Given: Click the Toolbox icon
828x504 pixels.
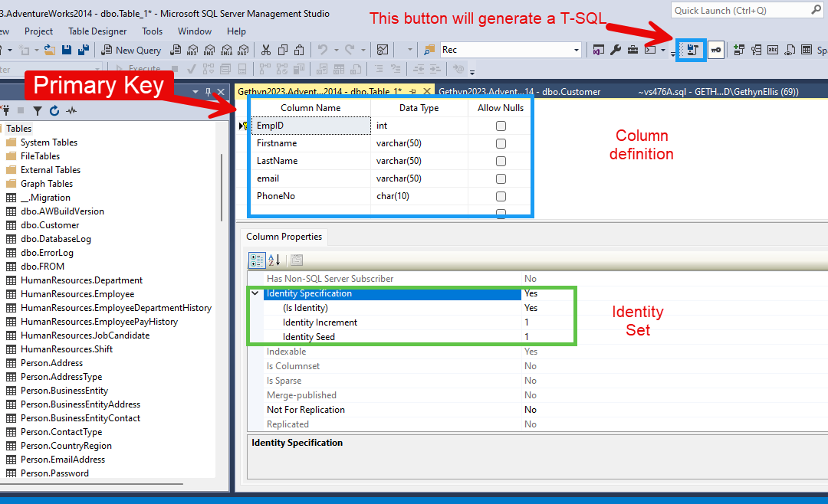Looking at the screenshot, I should pyautogui.click(x=632, y=50).
